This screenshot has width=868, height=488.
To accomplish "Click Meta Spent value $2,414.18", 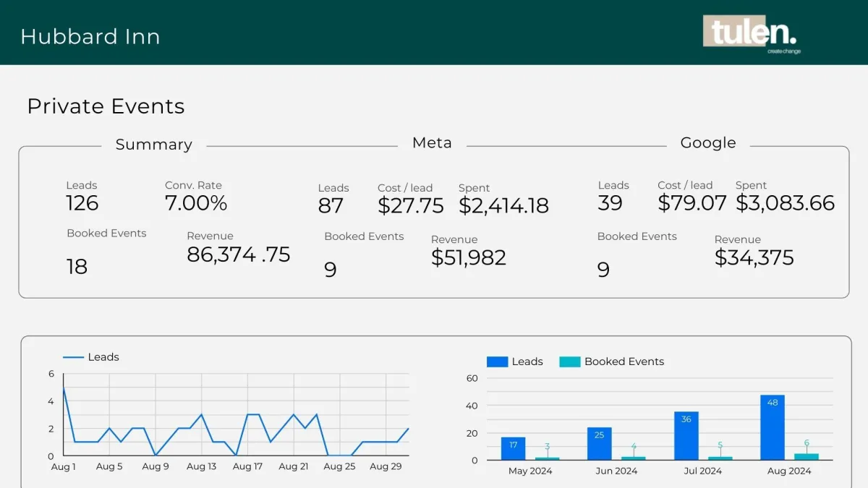I will tap(503, 206).
